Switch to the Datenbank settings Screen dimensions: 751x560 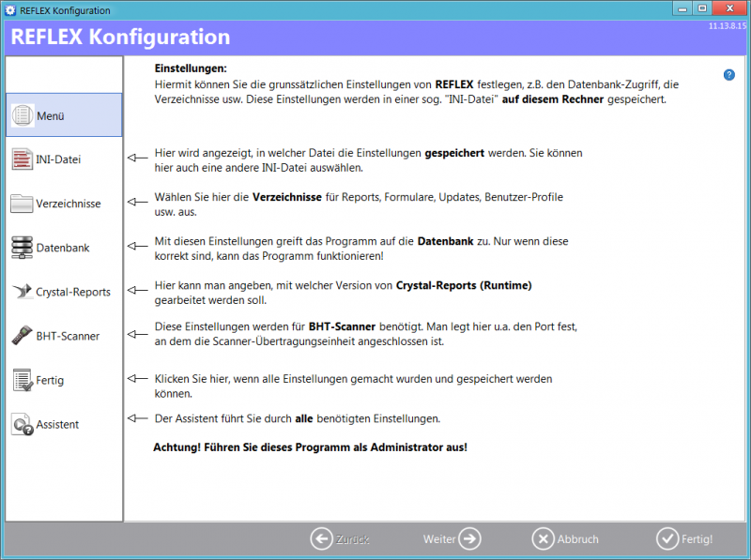64,248
